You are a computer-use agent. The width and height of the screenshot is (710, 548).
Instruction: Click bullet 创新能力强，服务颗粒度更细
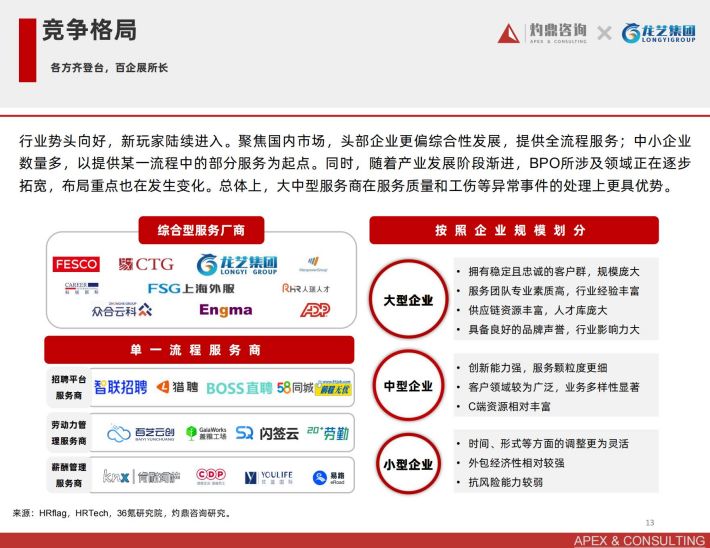pyautogui.click(x=537, y=368)
